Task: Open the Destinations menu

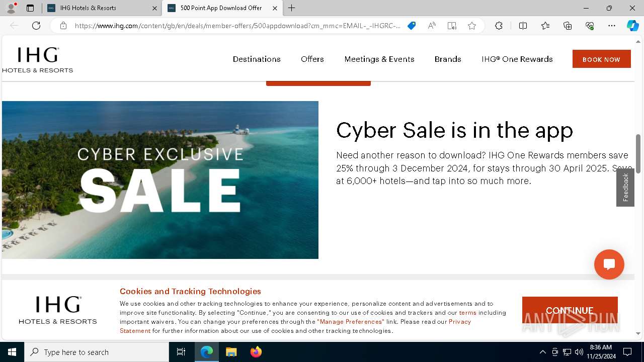Action: click(257, 59)
